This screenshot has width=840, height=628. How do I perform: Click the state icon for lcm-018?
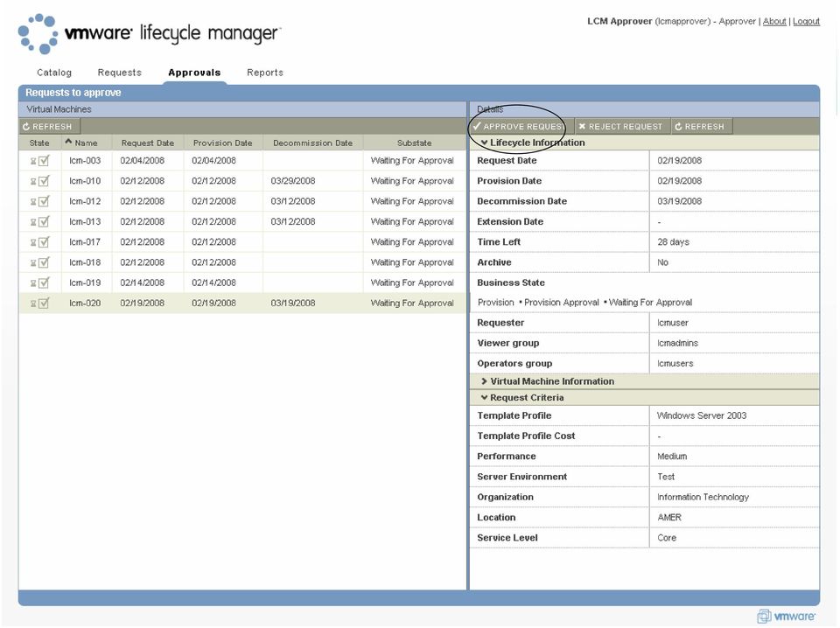(x=39, y=262)
